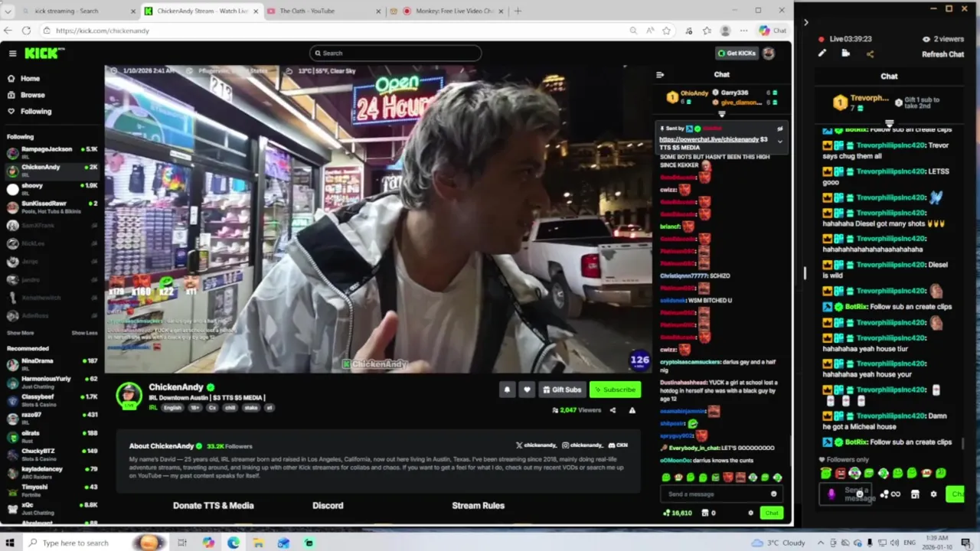980x551 pixels.
Task: Go to Home in Kick sidebar
Action: [30, 78]
